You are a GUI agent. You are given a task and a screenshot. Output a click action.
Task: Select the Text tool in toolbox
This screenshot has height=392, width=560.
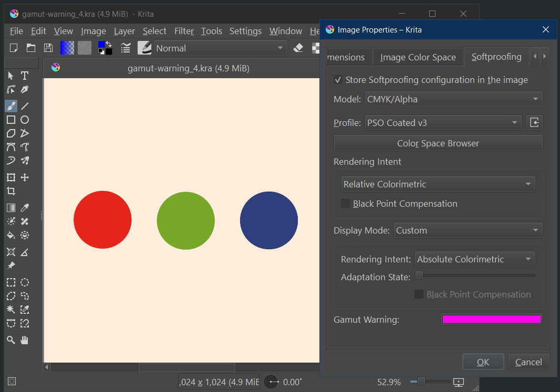pos(25,76)
